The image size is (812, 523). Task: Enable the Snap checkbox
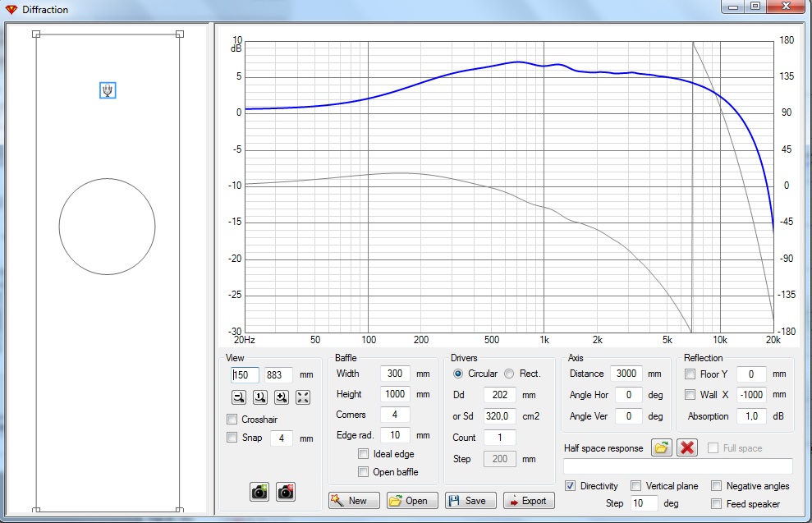(232, 438)
